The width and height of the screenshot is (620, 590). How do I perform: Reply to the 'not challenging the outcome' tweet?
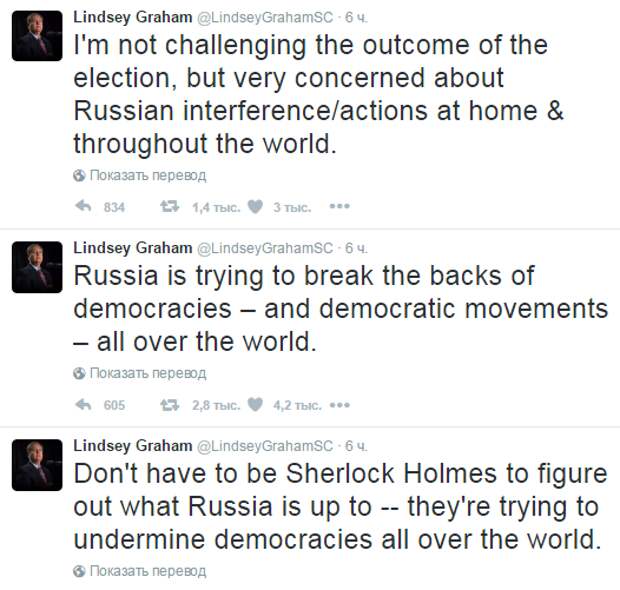pos(83,206)
